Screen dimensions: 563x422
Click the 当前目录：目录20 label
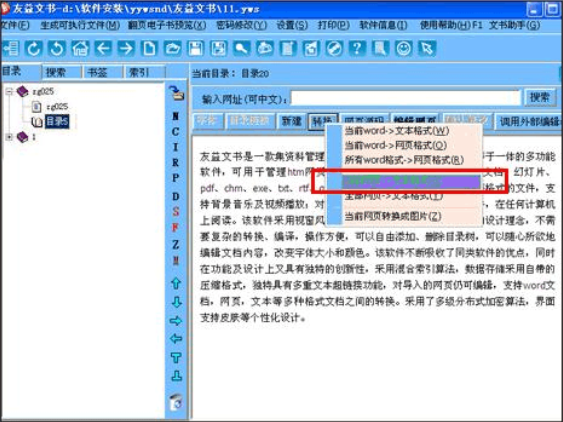click(x=231, y=74)
